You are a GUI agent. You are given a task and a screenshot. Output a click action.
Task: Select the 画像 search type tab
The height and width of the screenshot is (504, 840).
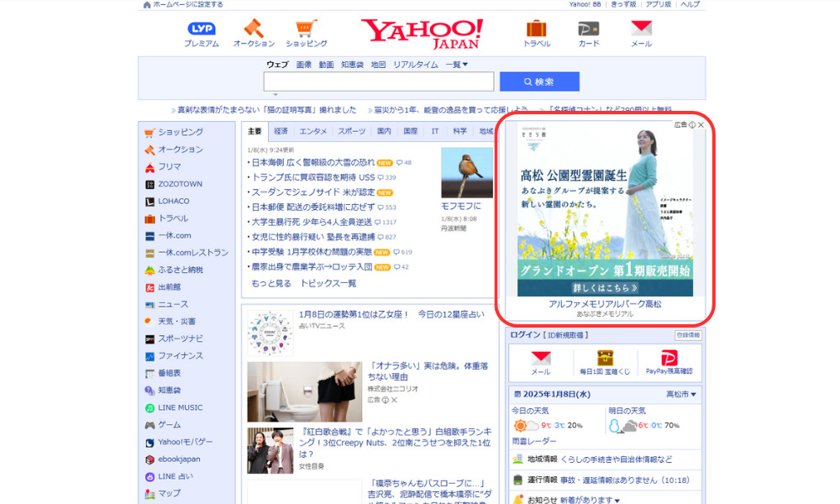click(x=303, y=65)
